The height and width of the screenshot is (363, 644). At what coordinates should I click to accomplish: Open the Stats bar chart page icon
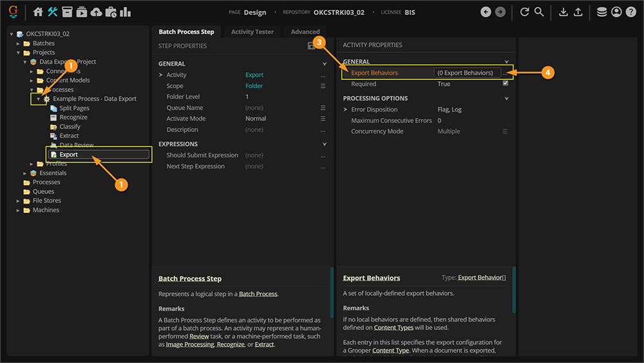[x=126, y=12]
